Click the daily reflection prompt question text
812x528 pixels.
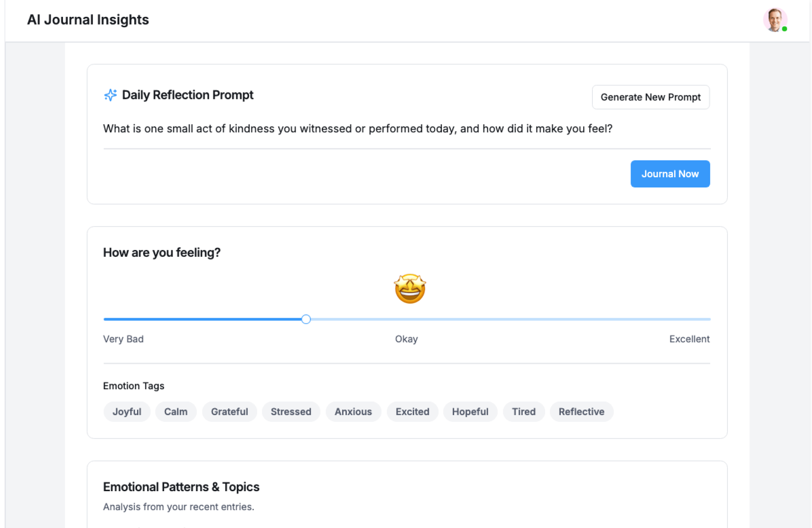point(357,129)
